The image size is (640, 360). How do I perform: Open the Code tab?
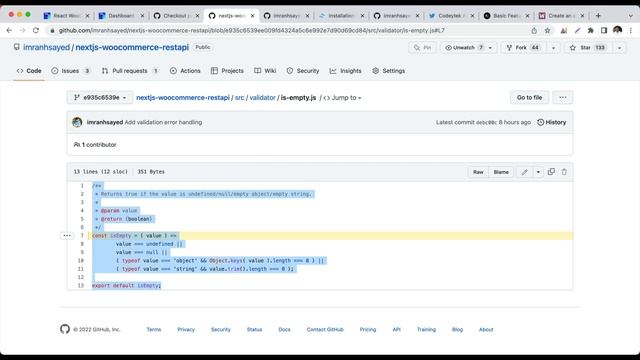click(x=29, y=71)
